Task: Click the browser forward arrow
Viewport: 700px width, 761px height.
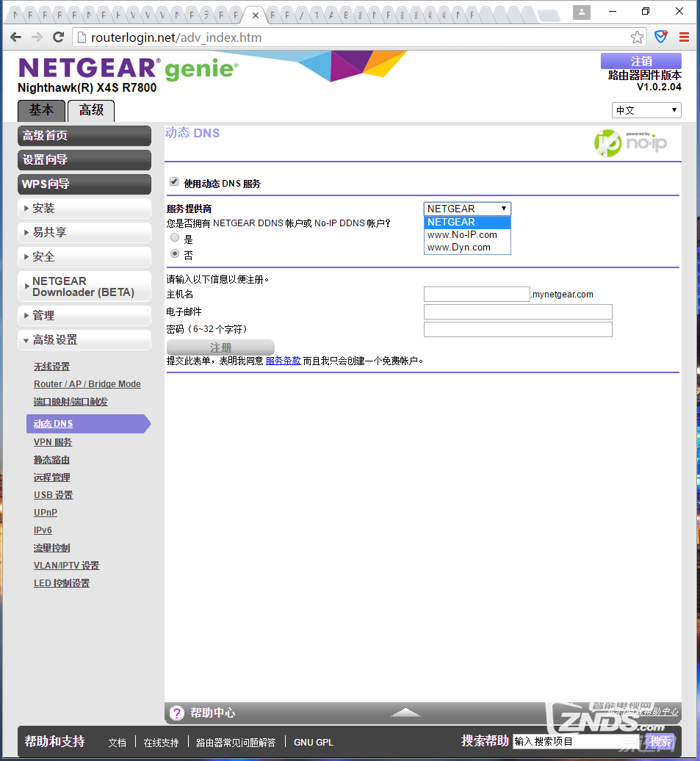Action: click(x=37, y=37)
